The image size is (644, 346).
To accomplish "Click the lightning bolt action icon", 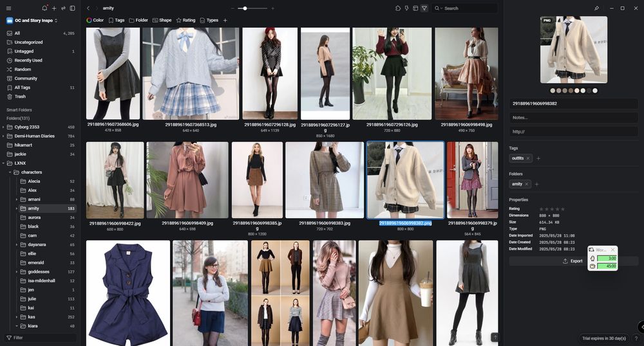I will tap(406, 8).
